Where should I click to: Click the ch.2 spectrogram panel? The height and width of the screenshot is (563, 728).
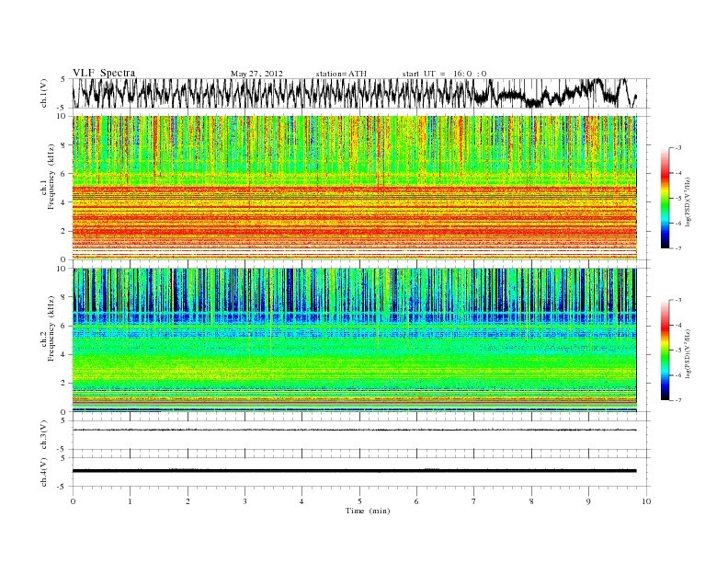tap(355, 340)
